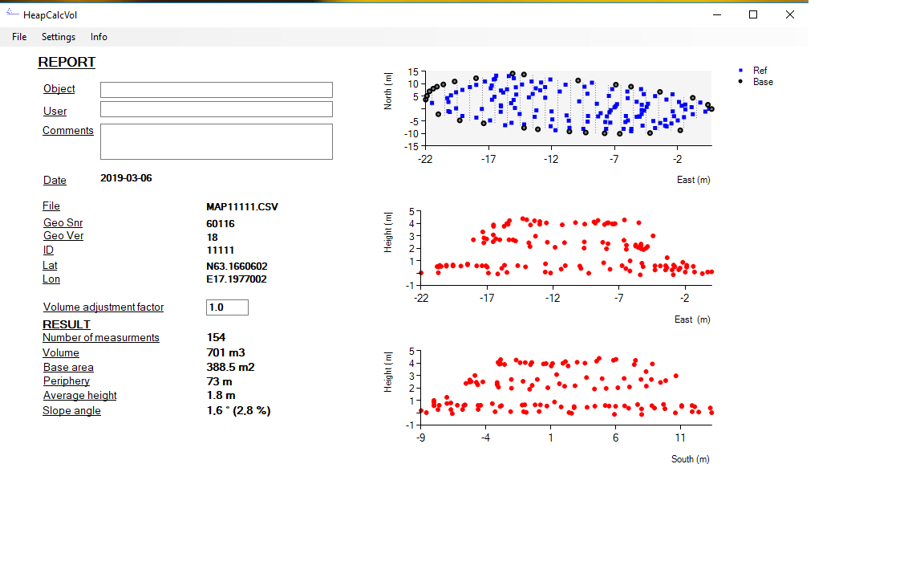Click the Comments label

click(x=67, y=130)
